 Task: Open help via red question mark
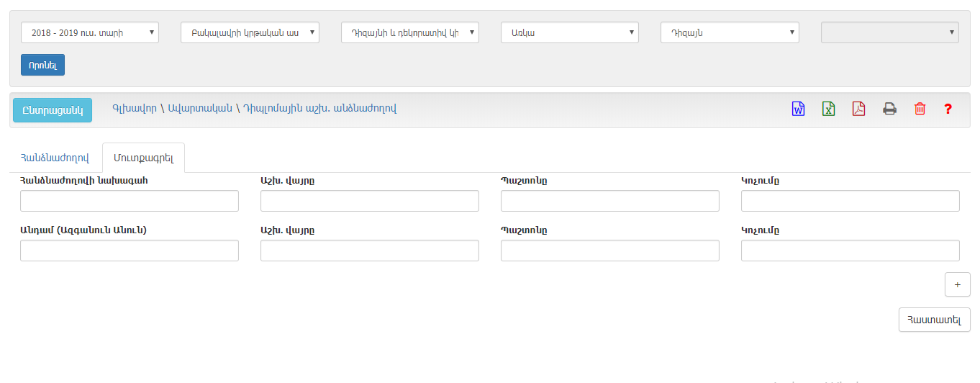pos(948,109)
